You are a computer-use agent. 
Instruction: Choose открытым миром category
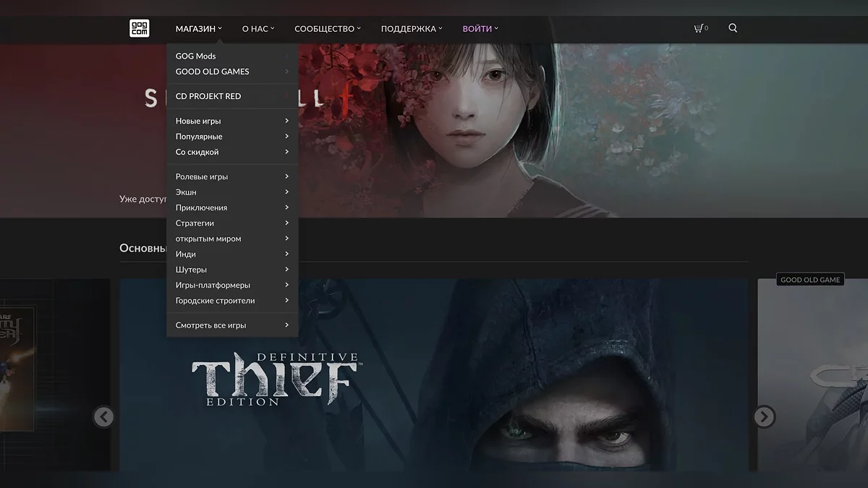(232, 239)
